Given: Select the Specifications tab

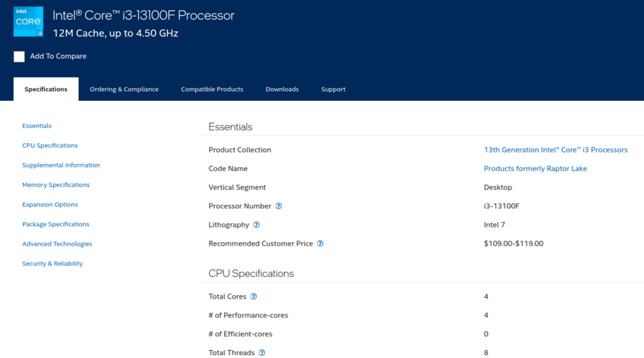Looking at the screenshot, I should 46,89.
